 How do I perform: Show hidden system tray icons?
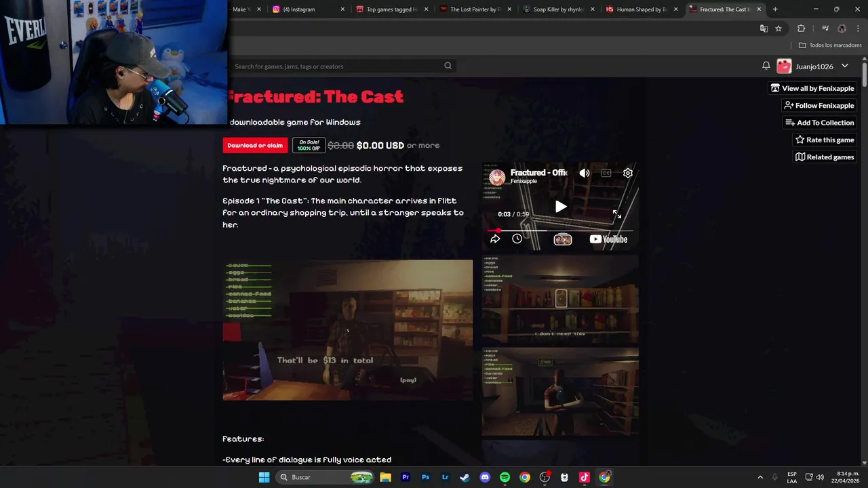tap(760, 477)
